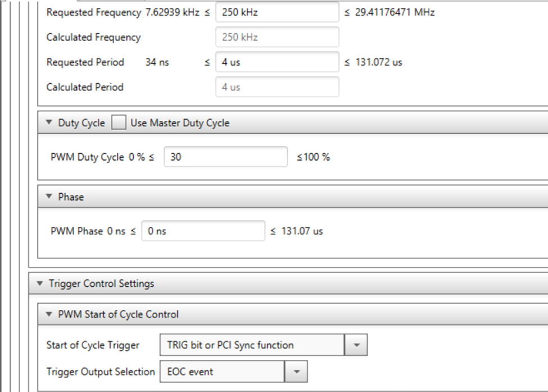Click the PWM Phase input field

pyautogui.click(x=202, y=231)
